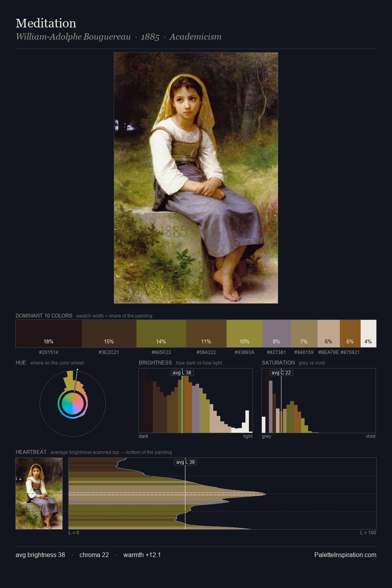Click the BRIGHTNESS section heading
This screenshot has height=588, width=392.
tap(155, 363)
